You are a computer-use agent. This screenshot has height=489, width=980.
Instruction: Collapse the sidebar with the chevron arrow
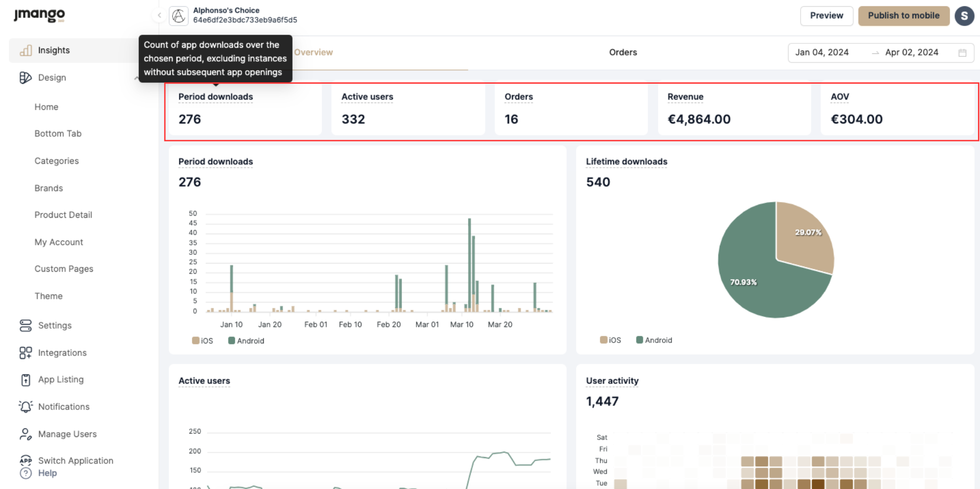(x=159, y=15)
